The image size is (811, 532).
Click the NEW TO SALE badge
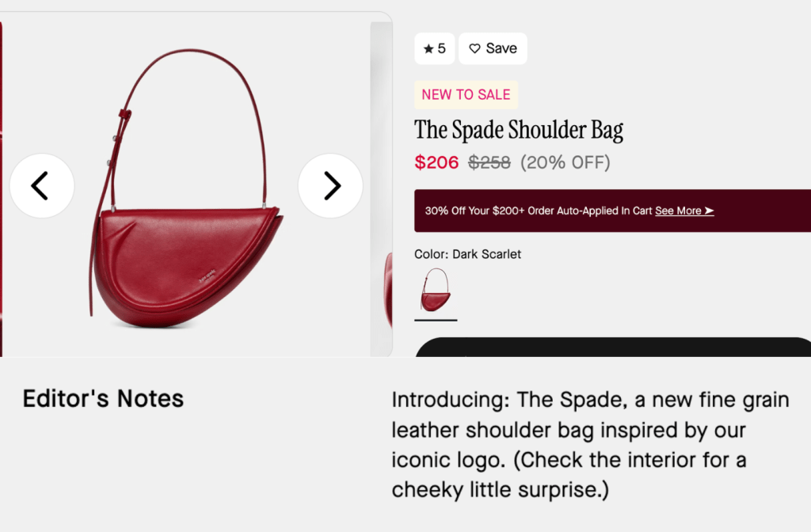coord(466,95)
